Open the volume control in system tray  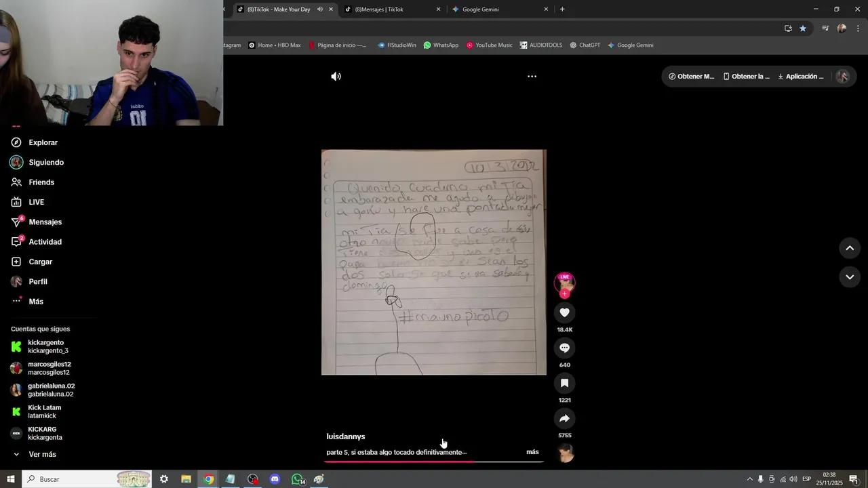[x=793, y=479]
